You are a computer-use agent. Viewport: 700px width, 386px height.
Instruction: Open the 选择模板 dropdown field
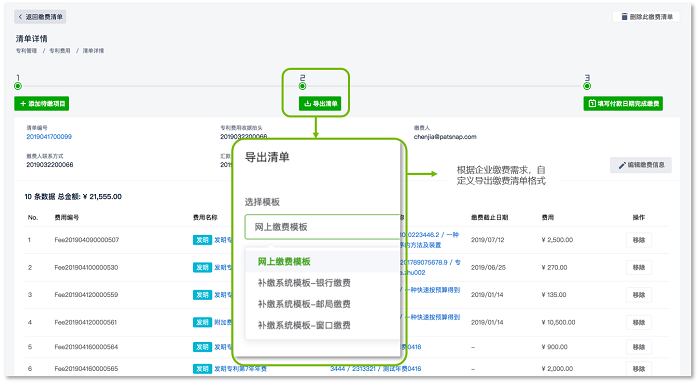[322, 227]
